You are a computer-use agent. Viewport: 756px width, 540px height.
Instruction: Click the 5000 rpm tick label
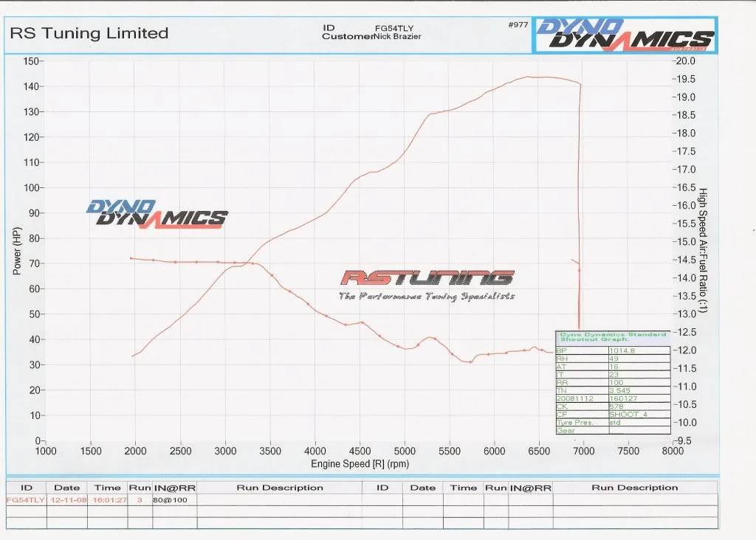point(405,451)
